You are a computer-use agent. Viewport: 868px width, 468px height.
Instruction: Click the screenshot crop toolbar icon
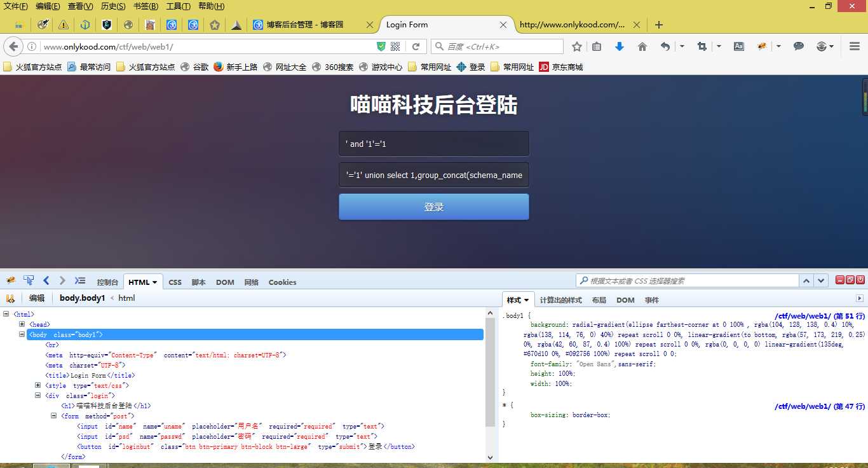point(702,46)
